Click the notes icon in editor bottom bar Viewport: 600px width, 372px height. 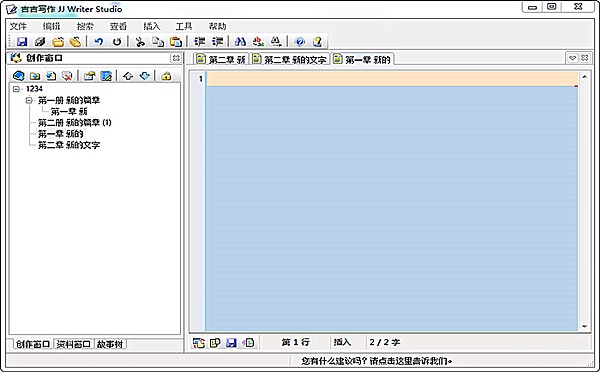215,343
